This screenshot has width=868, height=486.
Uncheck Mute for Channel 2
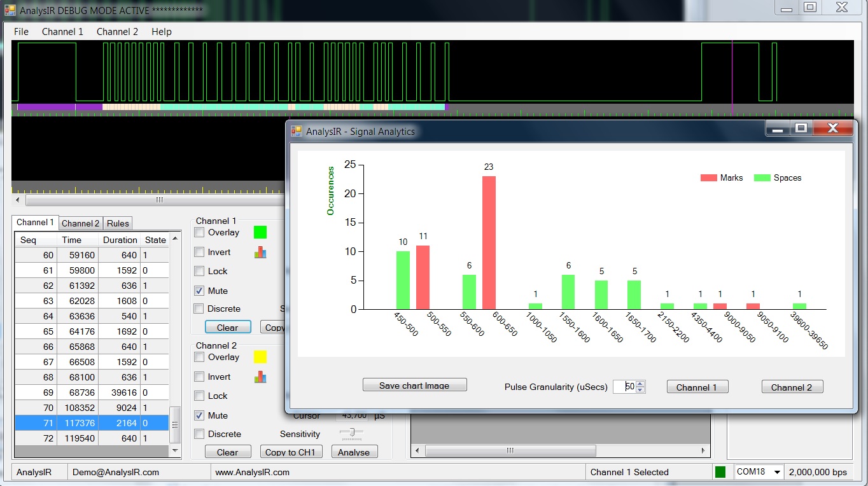[199, 415]
